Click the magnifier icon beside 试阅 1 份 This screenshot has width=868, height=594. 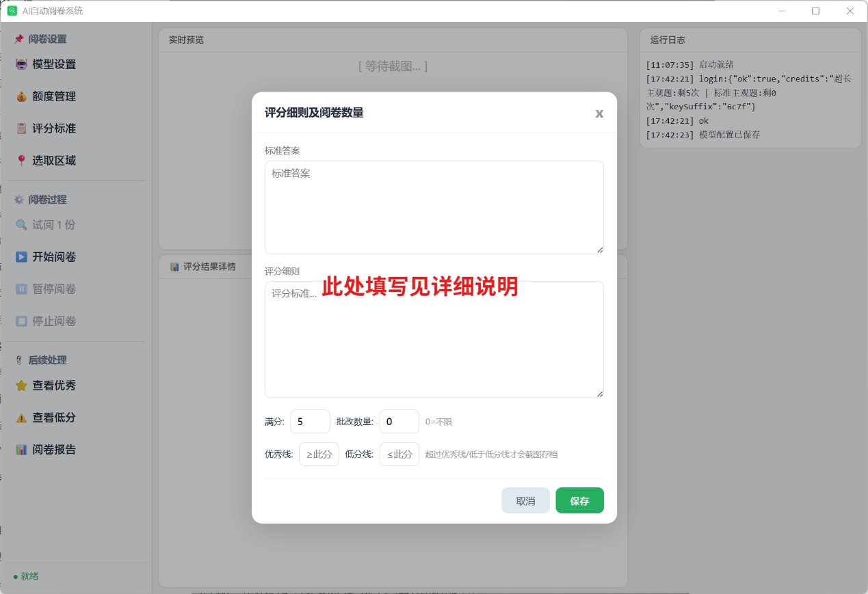tap(21, 225)
